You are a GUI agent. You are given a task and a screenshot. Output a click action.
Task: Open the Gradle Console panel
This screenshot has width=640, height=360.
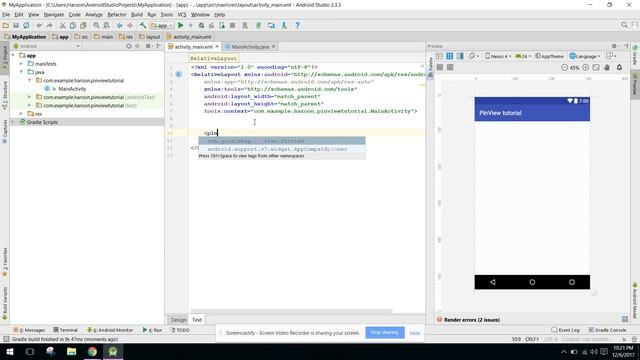point(607,330)
